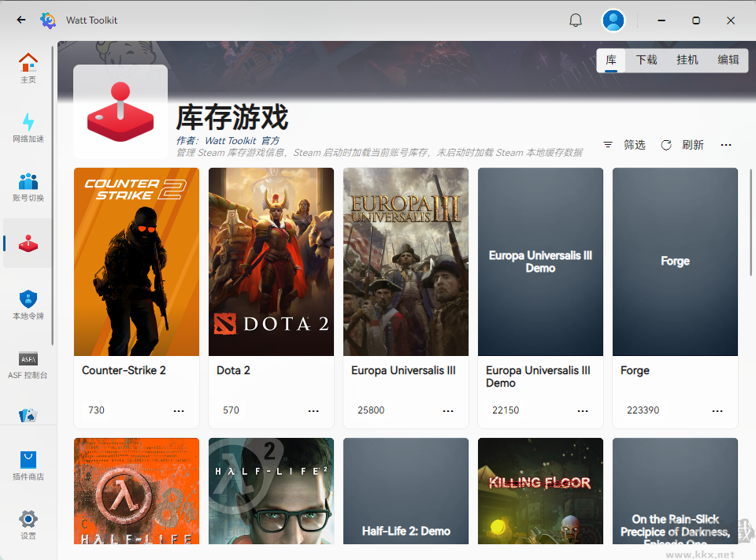Click app ID 22150 badge
The height and width of the screenshot is (560, 756).
[506, 410]
